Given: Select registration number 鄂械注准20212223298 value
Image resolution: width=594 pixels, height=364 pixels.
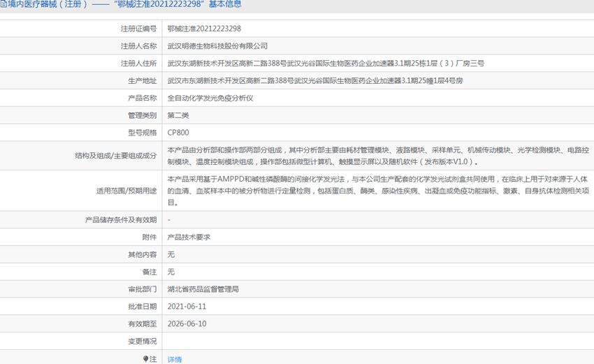Looking at the screenshot, I should pyautogui.click(x=204, y=29).
